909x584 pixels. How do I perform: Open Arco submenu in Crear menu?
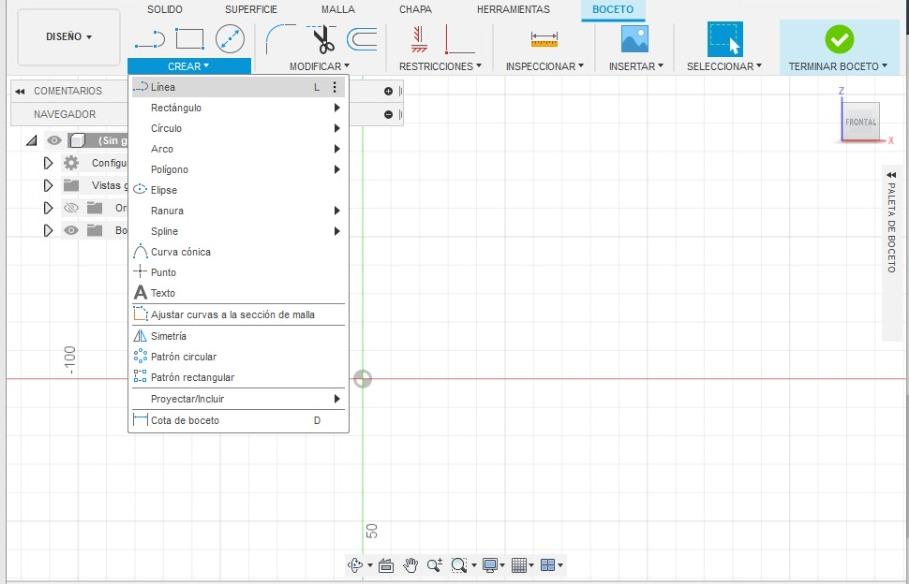238,149
